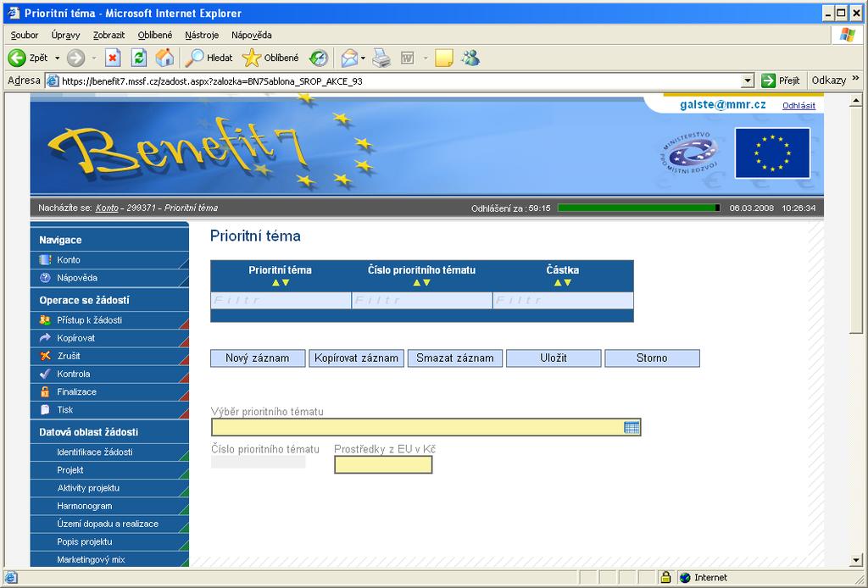Stop page loading with red X icon
The height and width of the screenshot is (588, 868).
pyautogui.click(x=113, y=58)
